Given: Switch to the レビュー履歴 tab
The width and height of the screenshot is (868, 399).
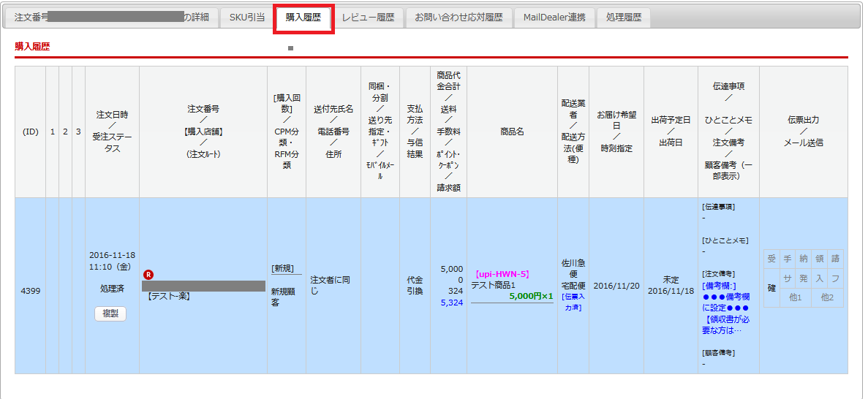Looking at the screenshot, I should [x=368, y=18].
